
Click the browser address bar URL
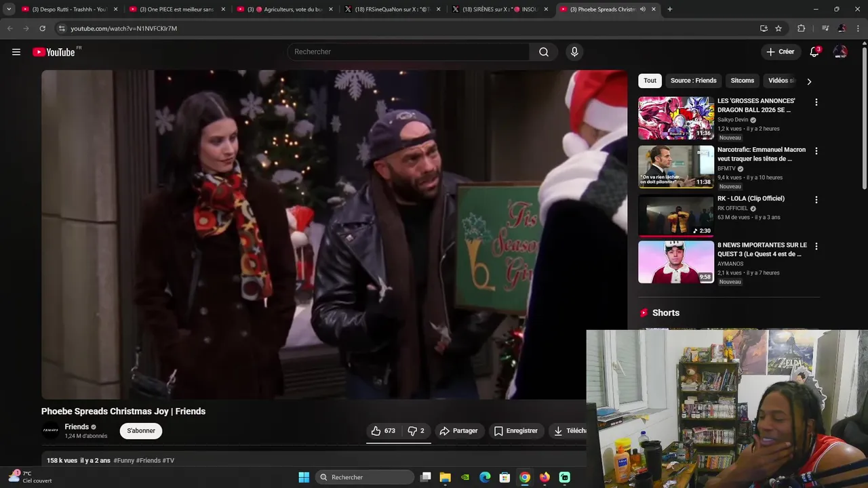(x=124, y=28)
